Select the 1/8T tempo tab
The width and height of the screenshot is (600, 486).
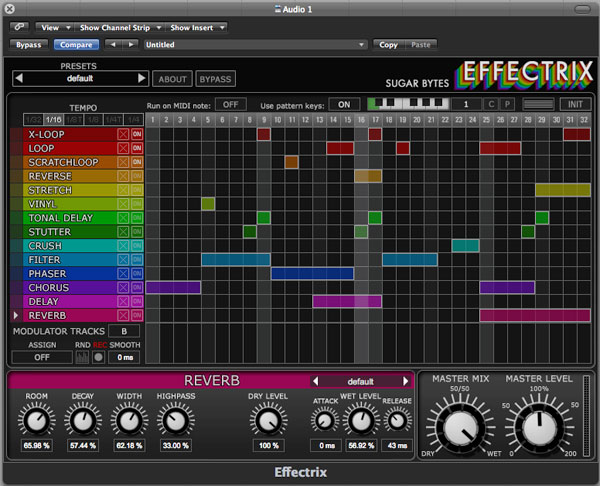[x=73, y=120]
